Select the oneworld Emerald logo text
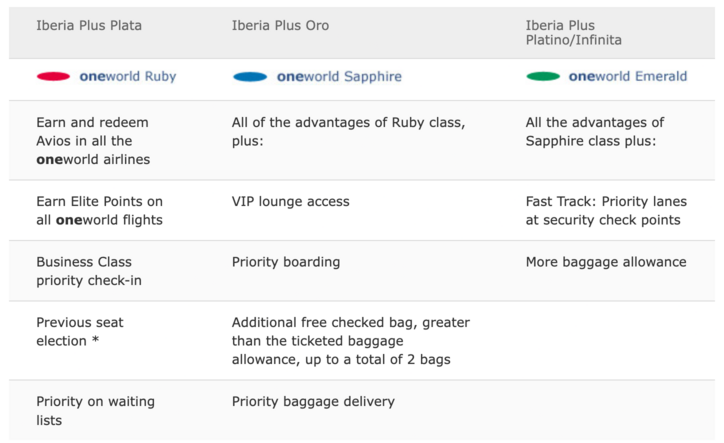The height and width of the screenshot is (443, 724). pyautogui.click(x=627, y=76)
